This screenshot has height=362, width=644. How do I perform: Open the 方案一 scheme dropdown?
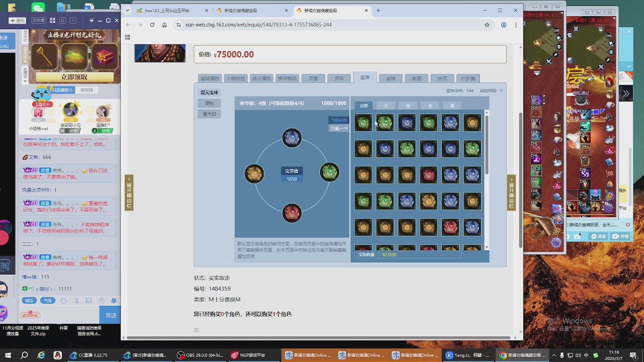[339, 128]
